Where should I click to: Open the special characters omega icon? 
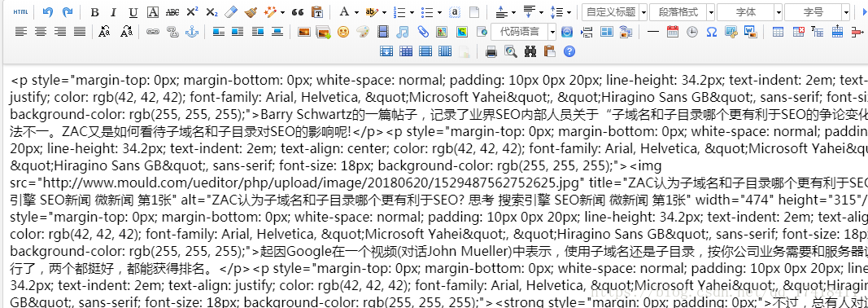tap(712, 32)
